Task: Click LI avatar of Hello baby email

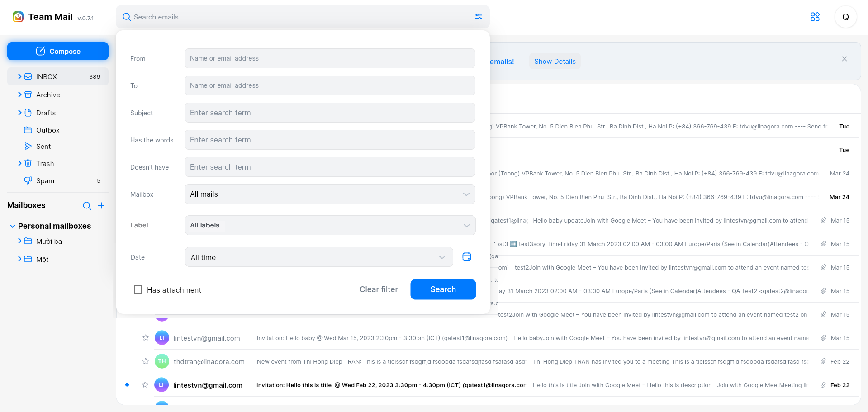Action: click(x=162, y=338)
